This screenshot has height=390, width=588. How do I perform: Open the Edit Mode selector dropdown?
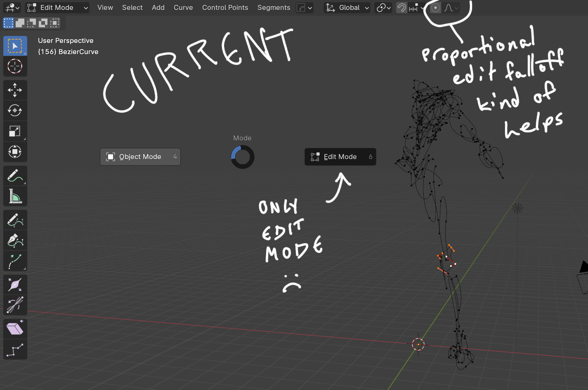[57, 7]
